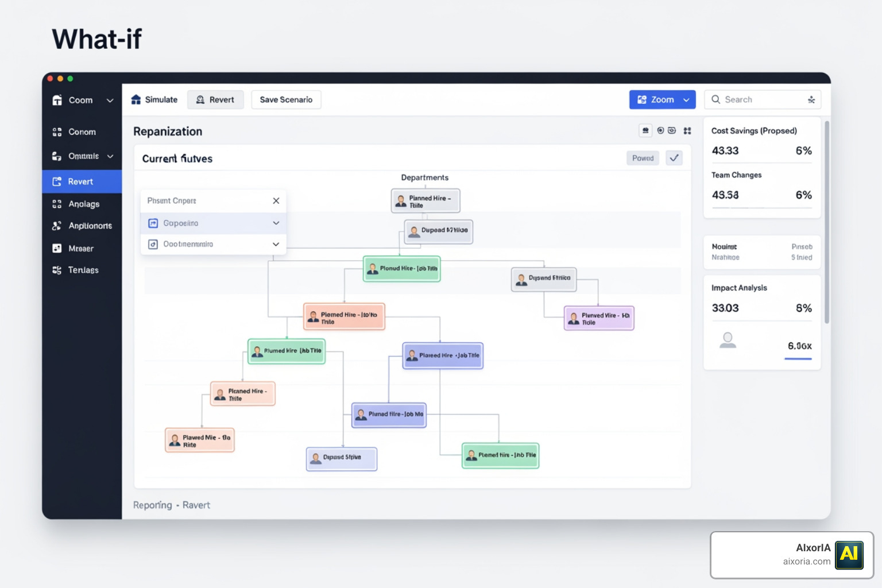Click the 6.06x value in Impact Analysis
The height and width of the screenshot is (588, 882).
799,346
